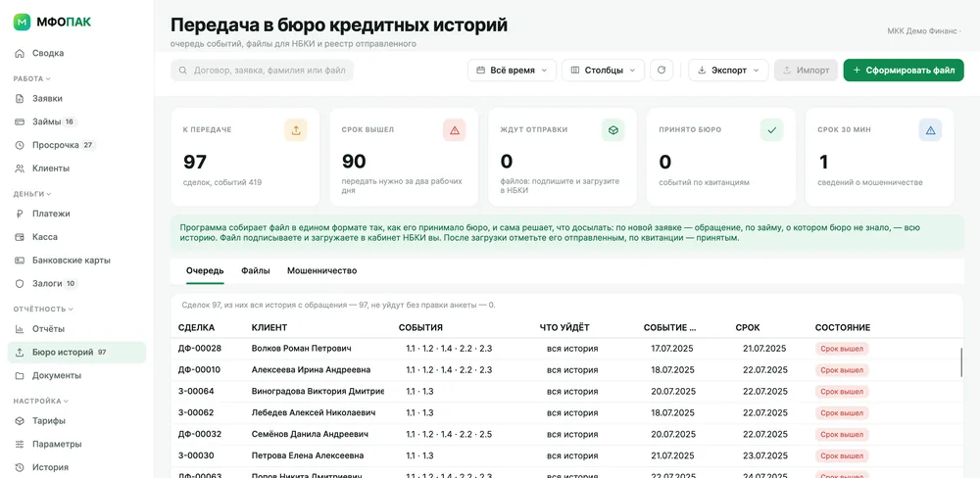This screenshot has height=478, width=980.
Task: Click the calendar icon in Всё время button
Action: coord(480,70)
